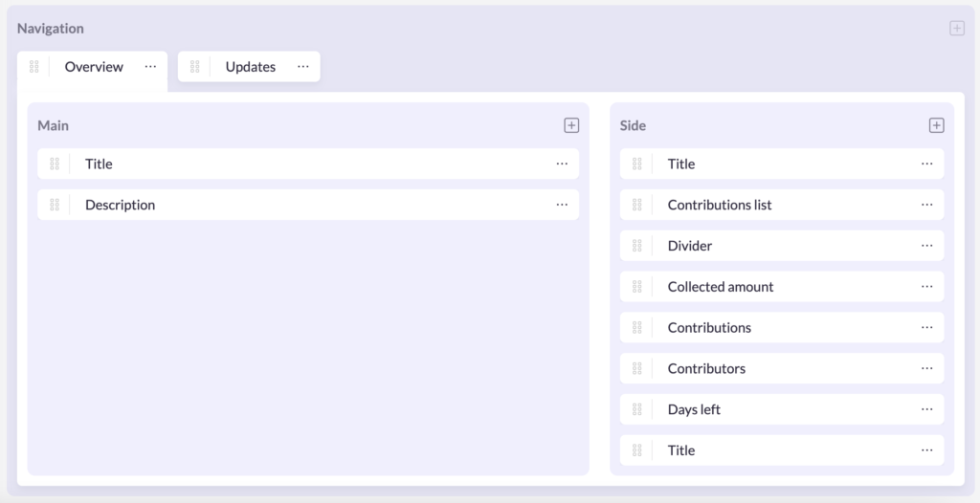The image size is (980, 503).
Task: Click drag handle beside Divider block
Action: coord(637,246)
